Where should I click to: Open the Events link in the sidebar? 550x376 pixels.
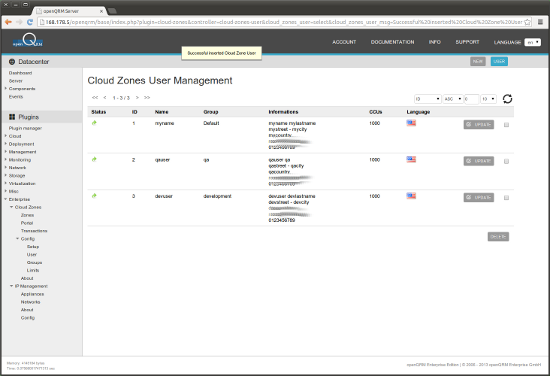pyautogui.click(x=16, y=96)
